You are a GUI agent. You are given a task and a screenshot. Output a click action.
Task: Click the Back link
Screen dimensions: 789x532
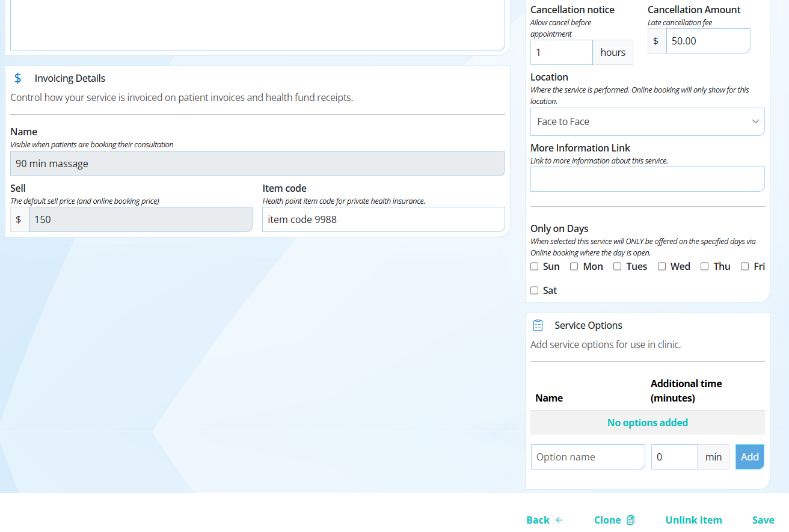[x=544, y=520]
